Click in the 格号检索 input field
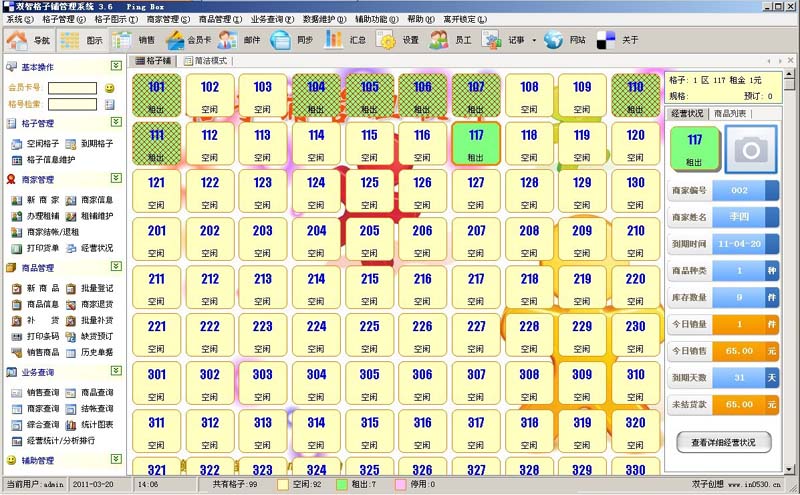 point(72,104)
